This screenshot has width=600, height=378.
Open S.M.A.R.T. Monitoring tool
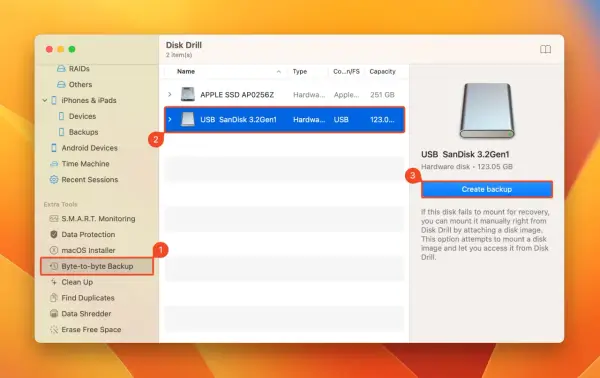(x=98, y=218)
